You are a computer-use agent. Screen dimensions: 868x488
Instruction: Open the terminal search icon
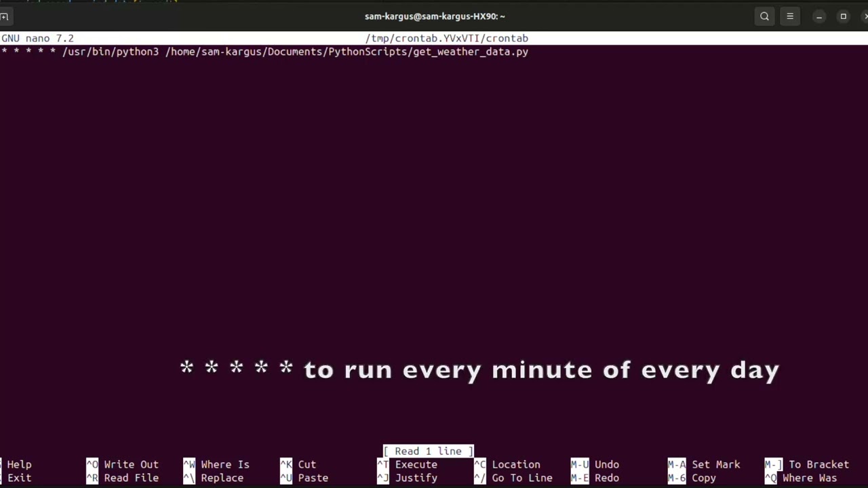coord(764,16)
